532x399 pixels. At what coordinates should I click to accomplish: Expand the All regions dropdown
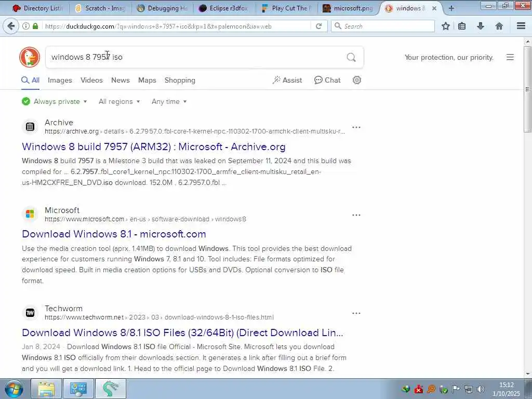click(119, 101)
